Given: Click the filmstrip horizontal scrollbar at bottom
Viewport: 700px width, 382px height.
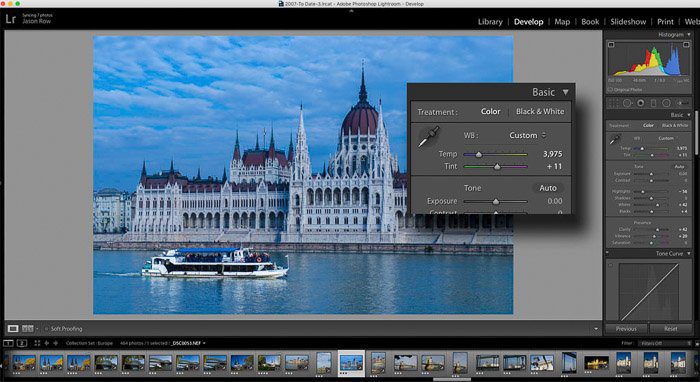Looking at the screenshot, I should pyautogui.click(x=452, y=380).
